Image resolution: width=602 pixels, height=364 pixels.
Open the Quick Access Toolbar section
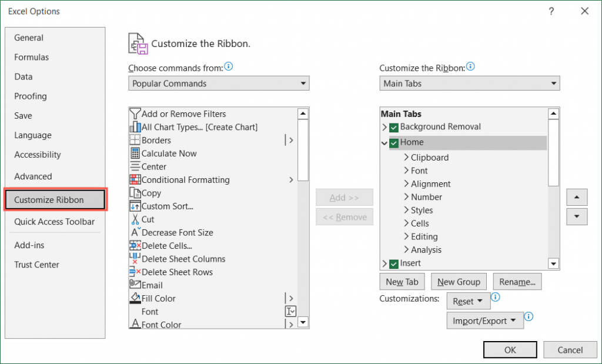pyautogui.click(x=54, y=222)
